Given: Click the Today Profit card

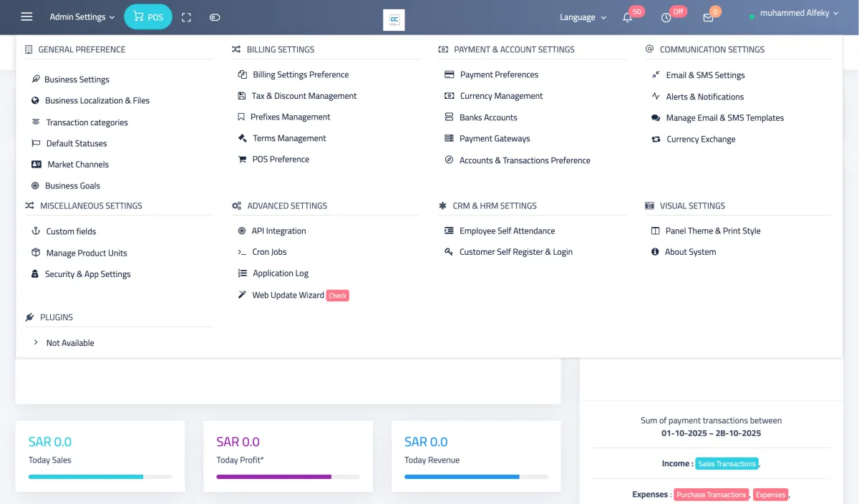Looking at the screenshot, I should (x=288, y=456).
